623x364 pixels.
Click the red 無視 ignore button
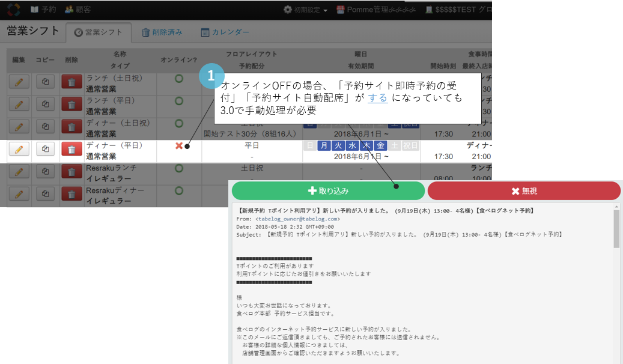pyautogui.click(x=524, y=191)
